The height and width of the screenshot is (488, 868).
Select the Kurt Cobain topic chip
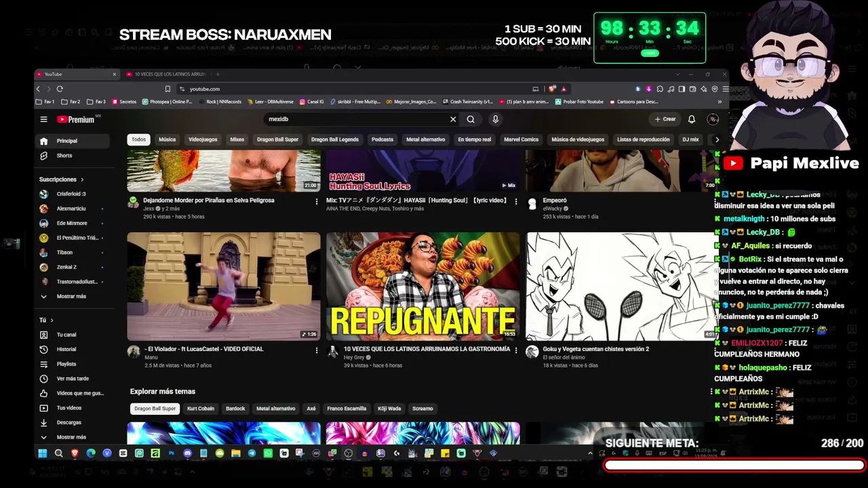click(x=201, y=409)
